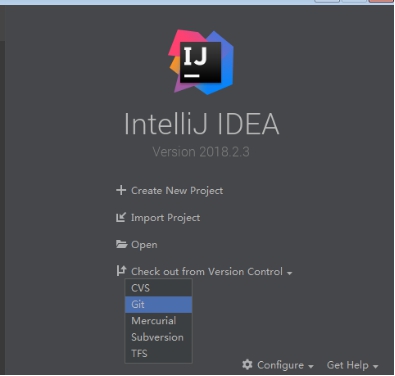
Task: Pick Mercurial from the dropdown list
Action: click(158, 321)
